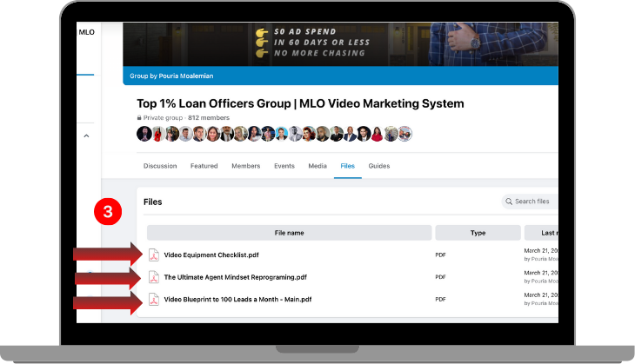Screen dimensions: 635x364
Task: Switch to the Media tab
Action: [x=317, y=166]
